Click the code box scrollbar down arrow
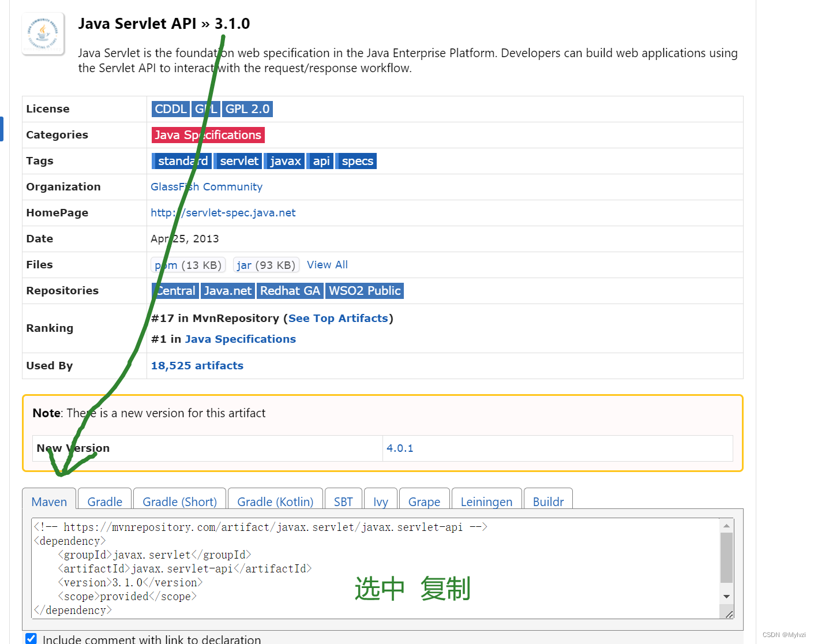This screenshot has width=814, height=644. 726,597
